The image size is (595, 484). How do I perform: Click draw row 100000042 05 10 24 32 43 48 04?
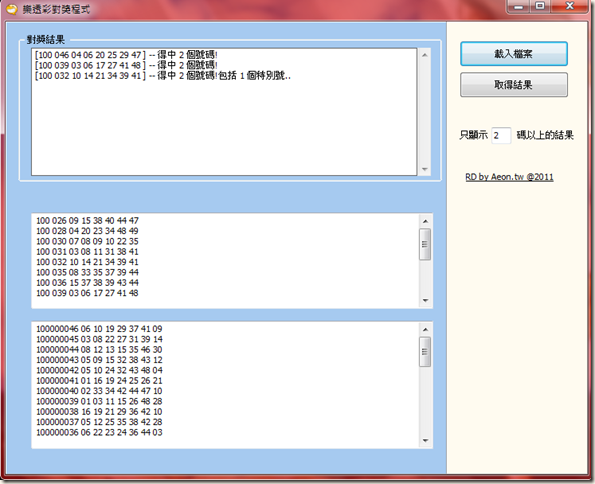click(99, 370)
